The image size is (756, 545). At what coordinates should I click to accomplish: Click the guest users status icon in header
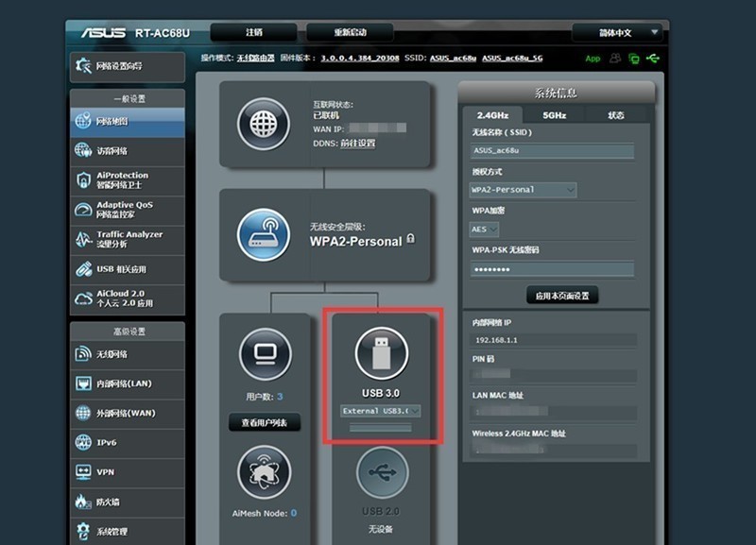click(x=615, y=59)
